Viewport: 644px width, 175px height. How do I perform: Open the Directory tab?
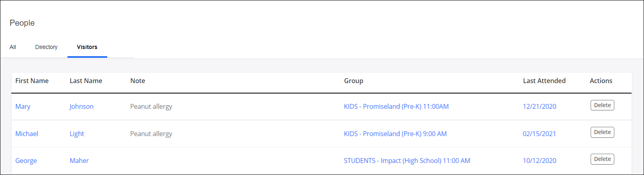pyautogui.click(x=46, y=47)
